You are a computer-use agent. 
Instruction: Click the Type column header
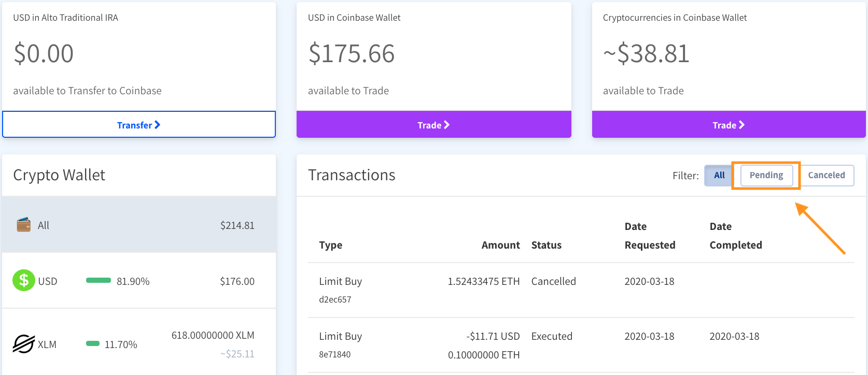point(331,245)
